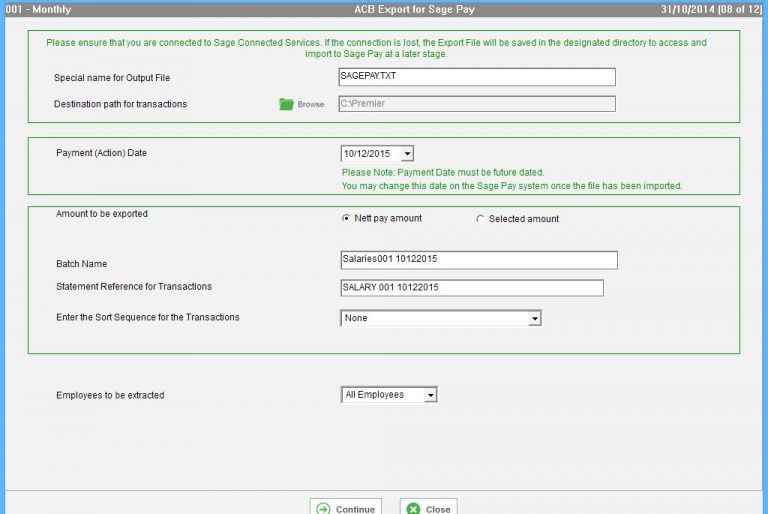This screenshot has height=514, width=768.
Task: Click Enter the Sort Sequence label
Action: pos(148,318)
